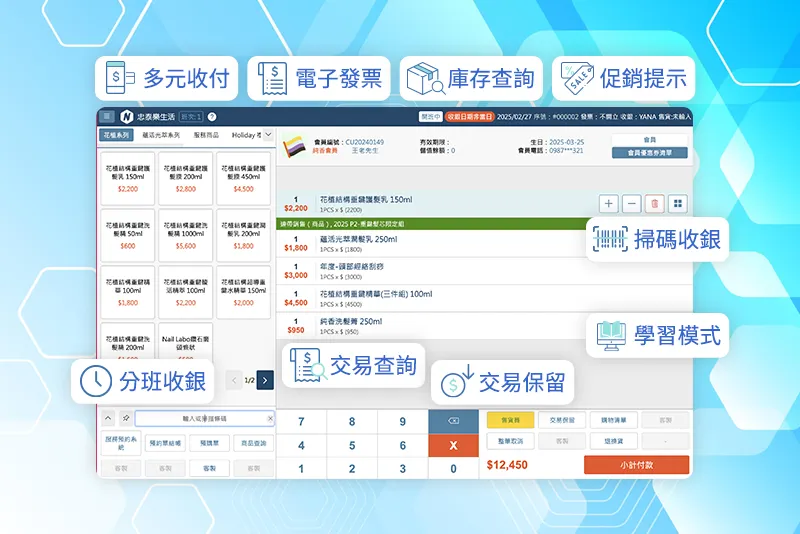This screenshot has width=800, height=534.
Task: Add the $4,500 450ml product card
Action: coord(243,178)
